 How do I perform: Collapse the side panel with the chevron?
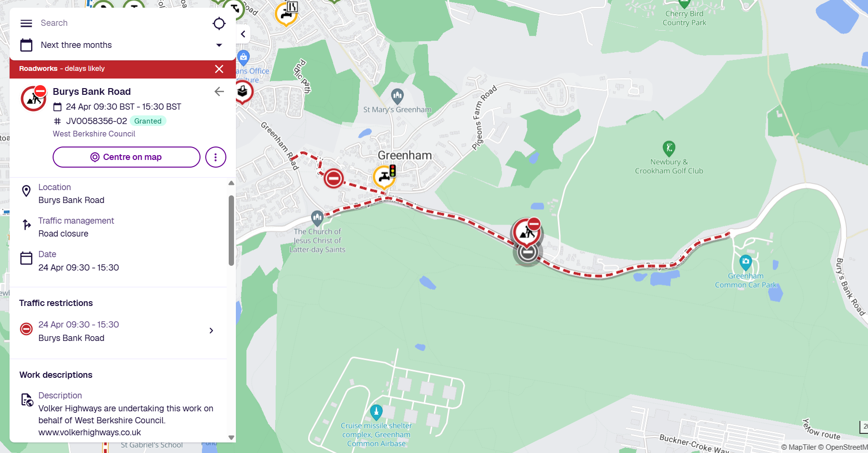[x=243, y=34]
